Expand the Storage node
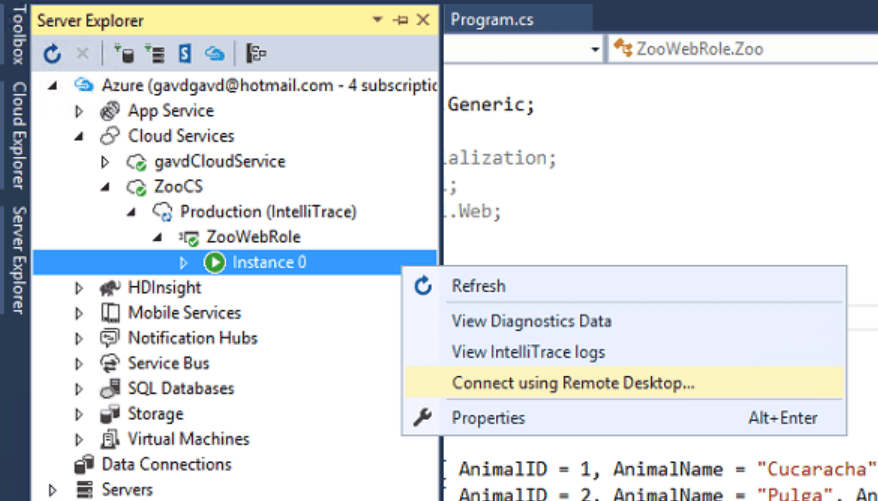 coord(79,414)
